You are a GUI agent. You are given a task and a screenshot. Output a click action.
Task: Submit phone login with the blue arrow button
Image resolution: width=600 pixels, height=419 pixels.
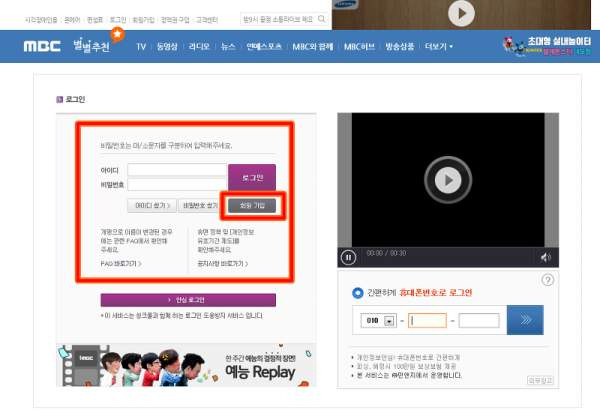point(525,320)
